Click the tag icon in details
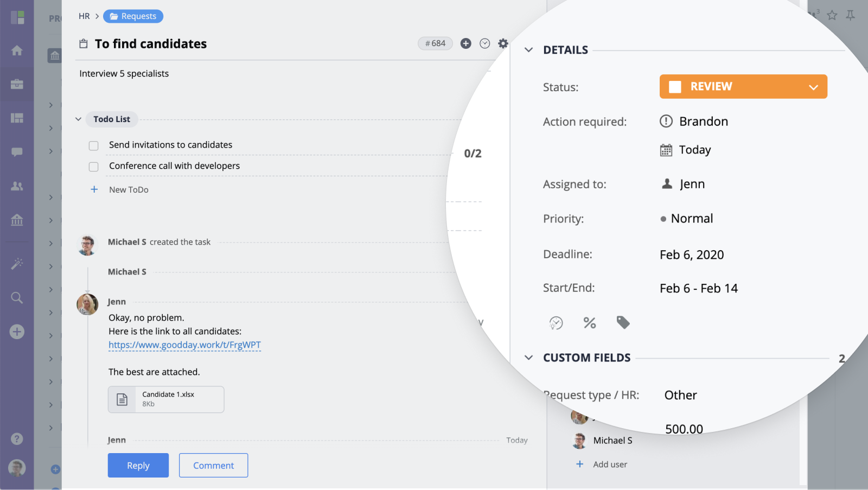The image size is (868, 490). [623, 323]
